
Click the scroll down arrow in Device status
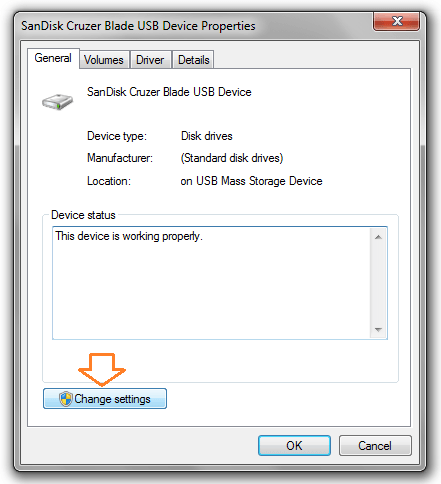378,329
